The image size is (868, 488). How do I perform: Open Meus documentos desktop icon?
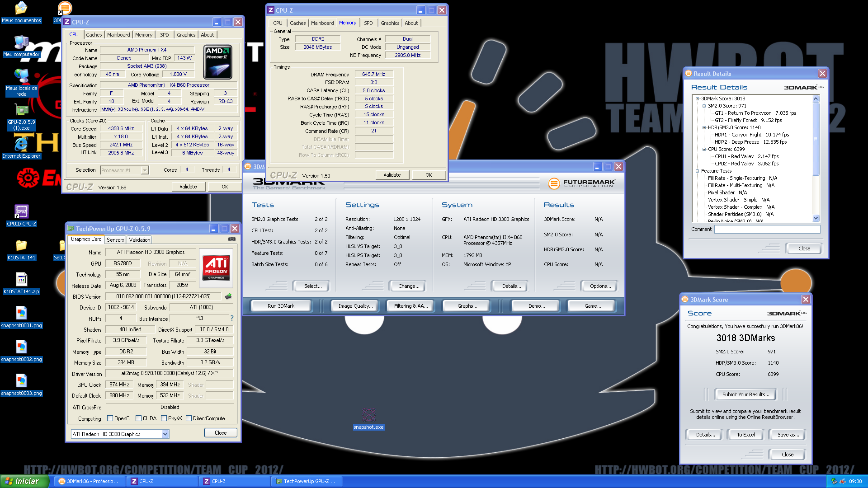pos(21,12)
